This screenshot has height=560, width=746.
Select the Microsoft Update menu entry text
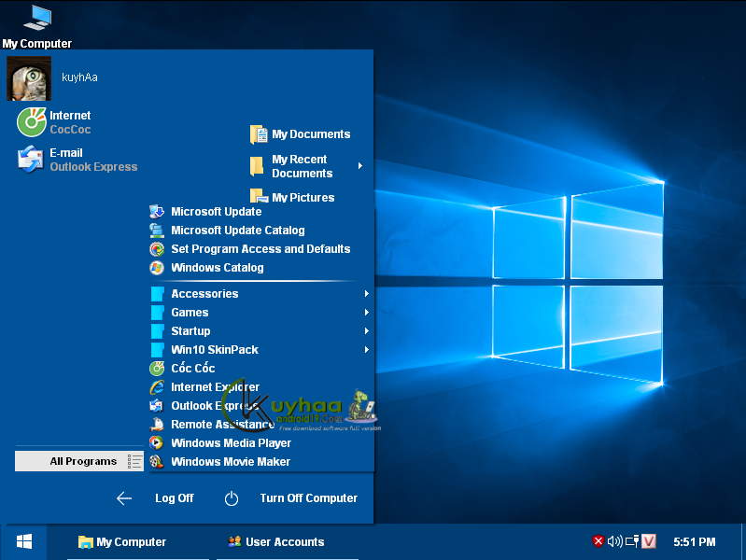coord(216,211)
